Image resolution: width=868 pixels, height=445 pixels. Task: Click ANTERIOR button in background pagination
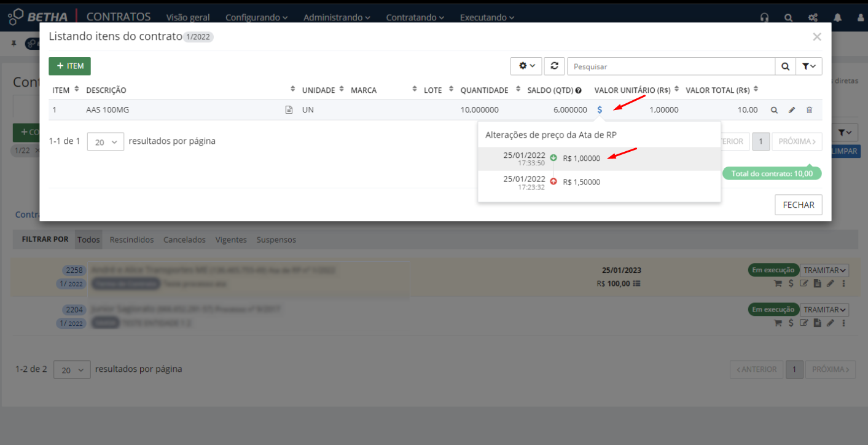coord(756,369)
